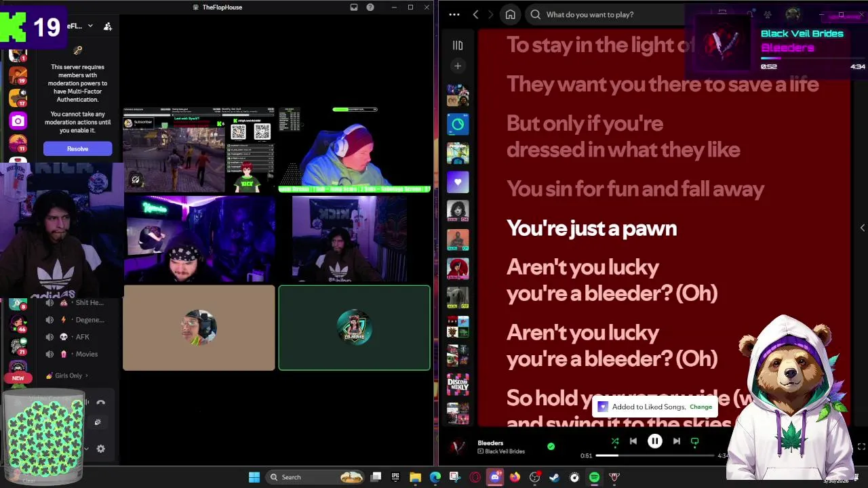Click Change on the Liked Songs toast
Screen dimensions: 868x488
[701, 407]
